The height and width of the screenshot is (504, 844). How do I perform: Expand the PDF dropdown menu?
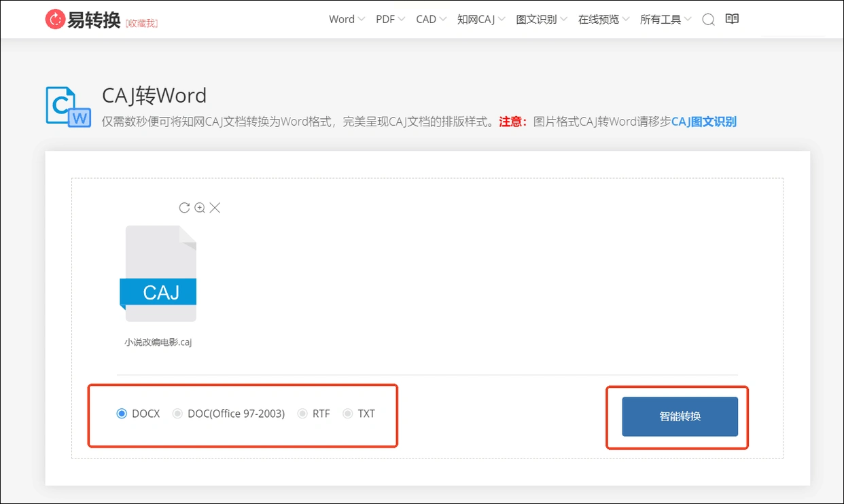tap(391, 19)
